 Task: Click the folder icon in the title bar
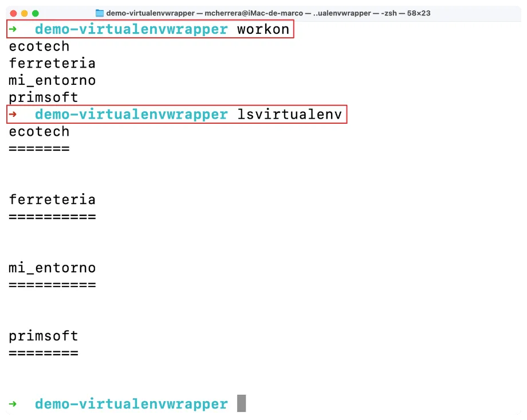(100, 13)
